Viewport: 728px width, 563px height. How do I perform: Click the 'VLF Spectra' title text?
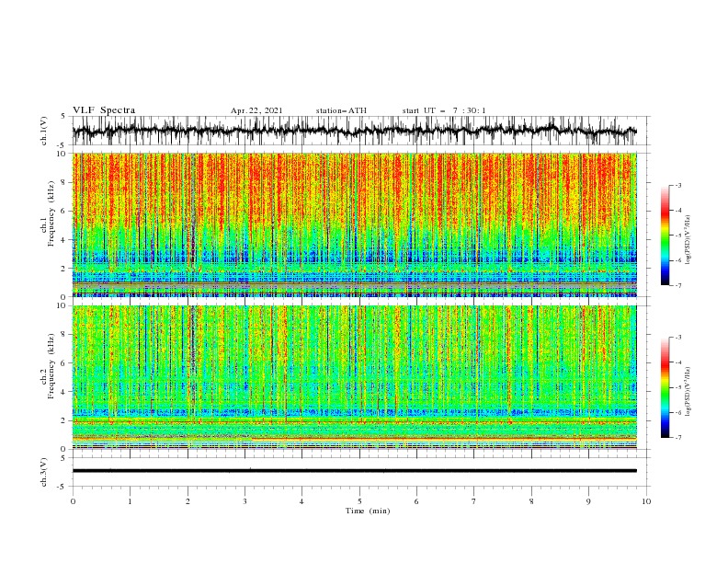104,110
